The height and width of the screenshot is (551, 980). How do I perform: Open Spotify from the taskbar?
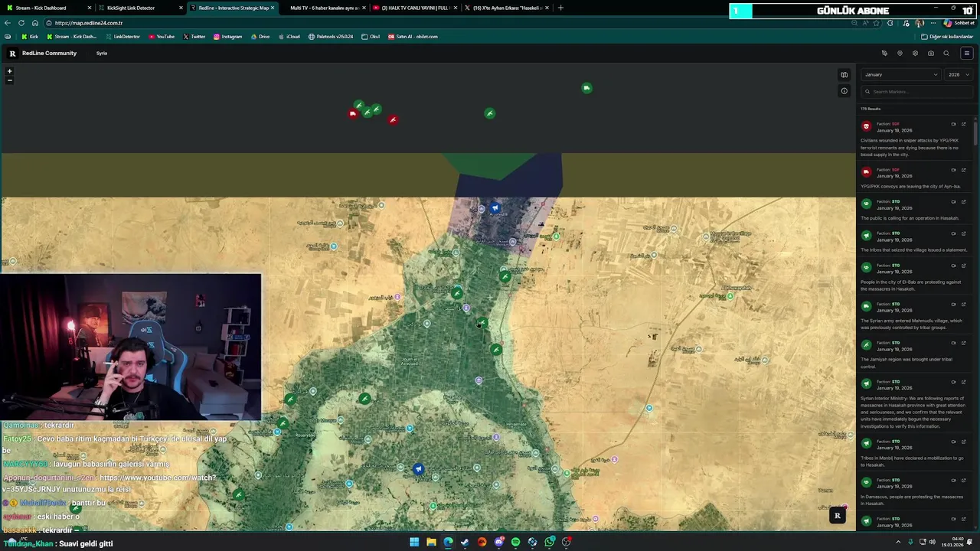click(x=515, y=543)
